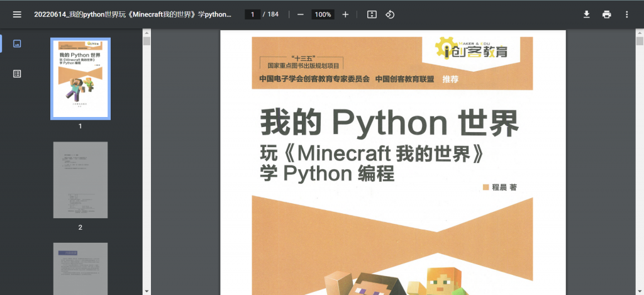This screenshot has width=644, height=295.
Task: Click the 100% zoom level field
Action: pos(323,14)
